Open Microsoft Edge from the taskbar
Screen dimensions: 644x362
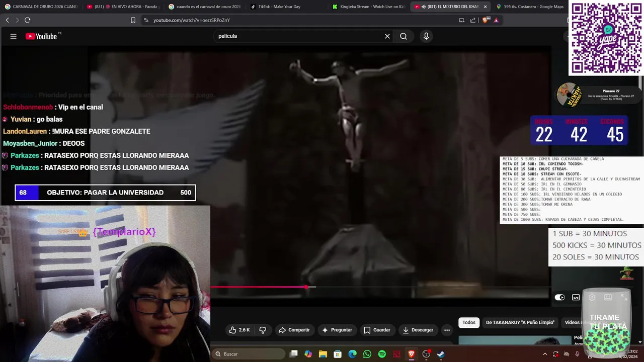353,354
